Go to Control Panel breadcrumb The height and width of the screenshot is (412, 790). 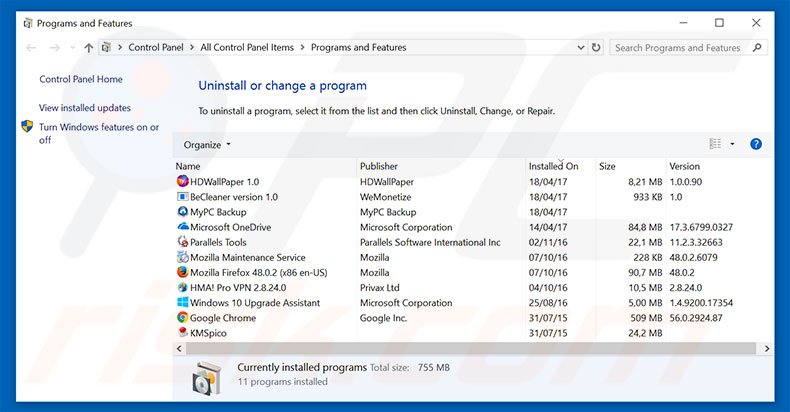click(156, 47)
